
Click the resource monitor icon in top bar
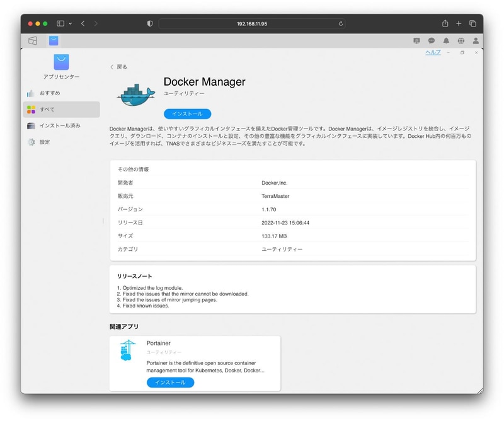(x=417, y=40)
